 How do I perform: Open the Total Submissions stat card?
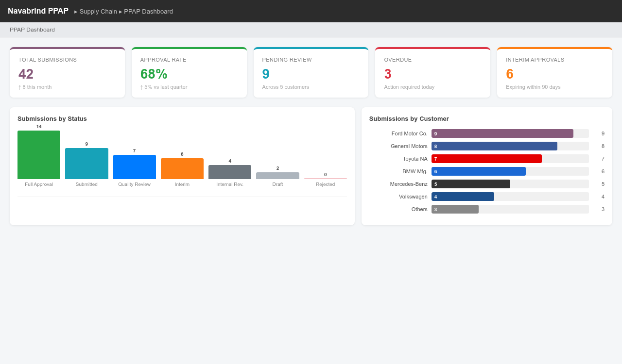pos(67,72)
